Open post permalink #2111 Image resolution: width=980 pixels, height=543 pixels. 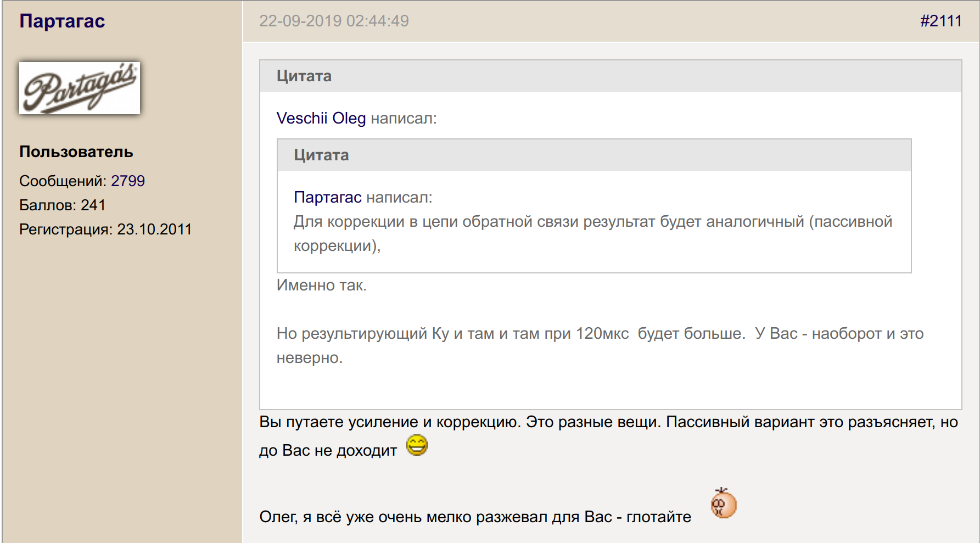tap(940, 21)
